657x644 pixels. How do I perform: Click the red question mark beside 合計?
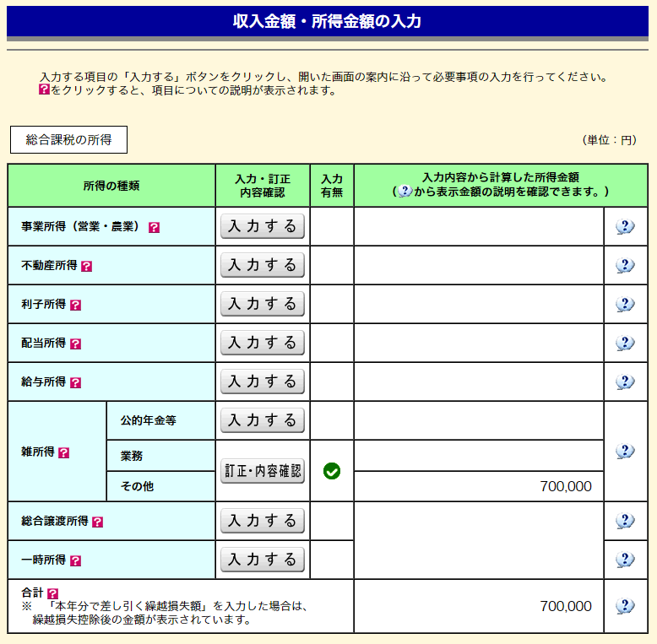(52, 593)
